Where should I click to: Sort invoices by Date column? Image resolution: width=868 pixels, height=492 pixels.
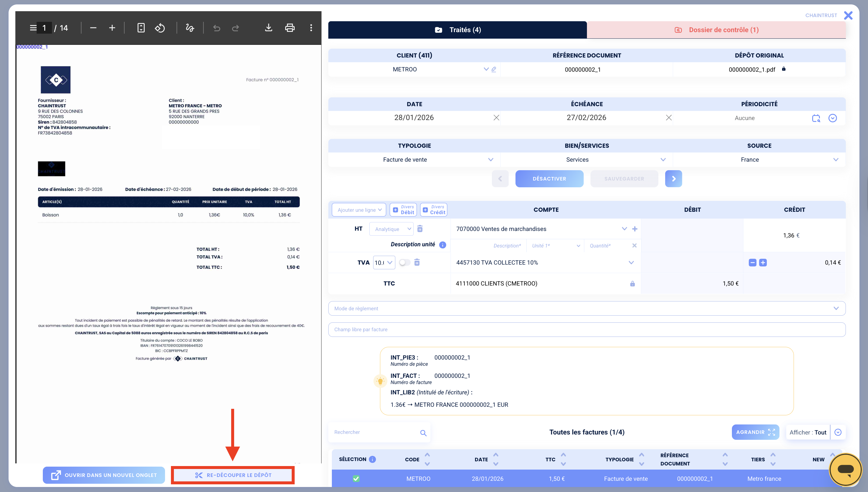(x=496, y=459)
